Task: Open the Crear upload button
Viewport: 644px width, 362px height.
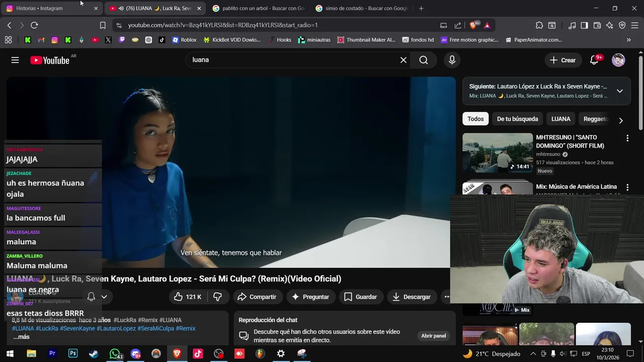Action: click(563, 60)
